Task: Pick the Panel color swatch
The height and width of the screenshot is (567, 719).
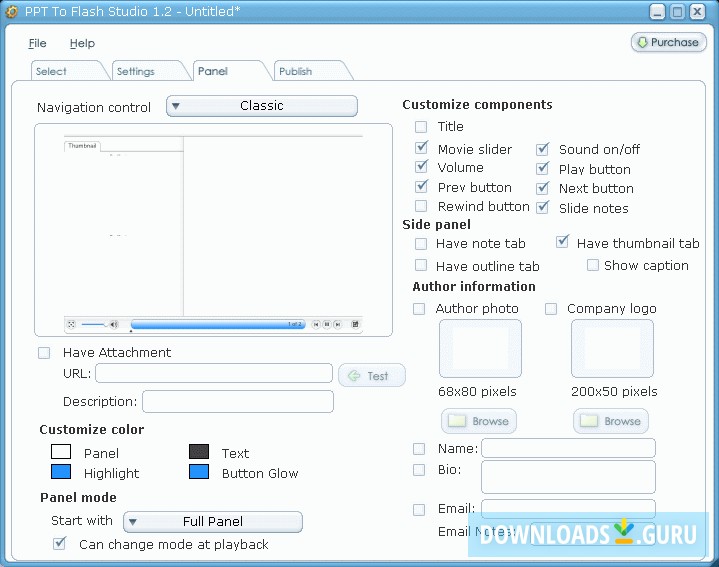Action: click(x=61, y=452)
